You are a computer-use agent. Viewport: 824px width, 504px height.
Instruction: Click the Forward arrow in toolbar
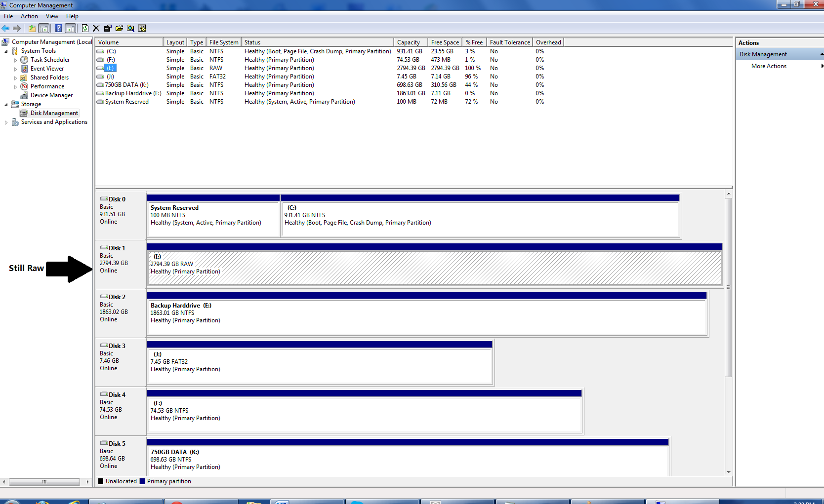17,28
